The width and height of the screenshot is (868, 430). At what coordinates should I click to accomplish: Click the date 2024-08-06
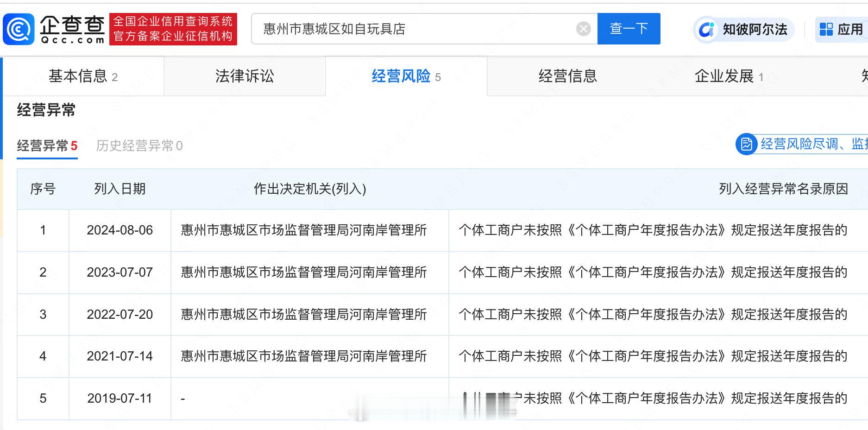(120, 230)
